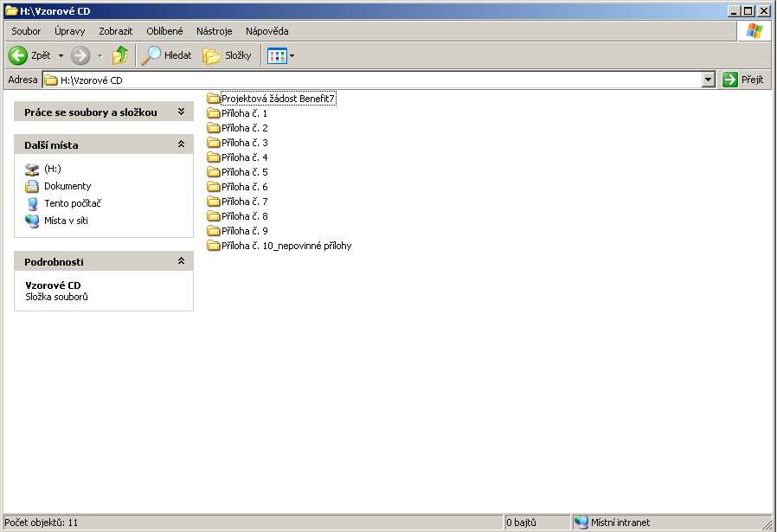
Task: Toggle the Složky folders pane button
Action: [x=227, y=55]
